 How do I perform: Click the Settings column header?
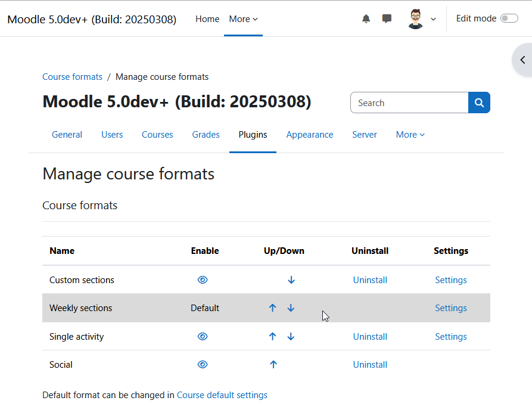click(451, 251)
